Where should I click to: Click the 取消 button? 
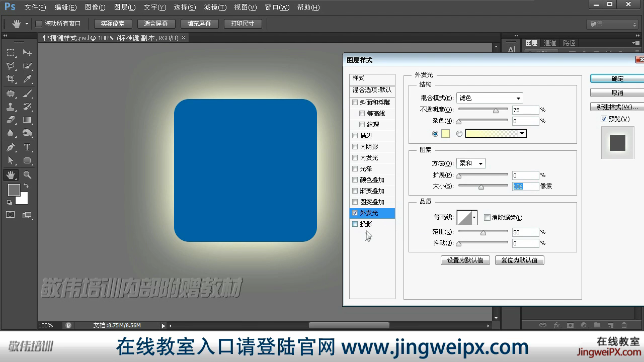pos(617,93)
